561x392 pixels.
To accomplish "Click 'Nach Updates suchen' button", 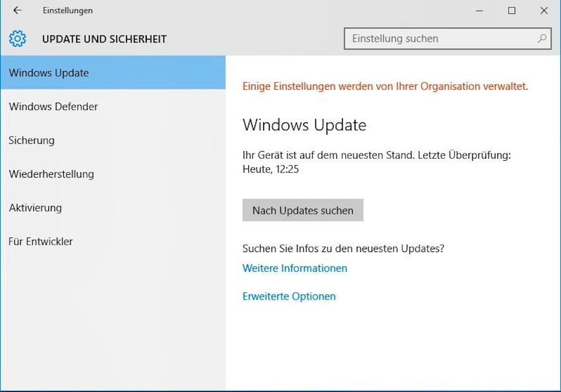I will point(303,210).
